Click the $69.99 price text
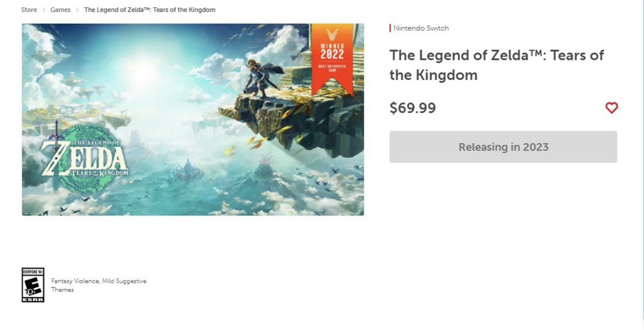The height and width of the screenshot is (330, 644). 412,108
